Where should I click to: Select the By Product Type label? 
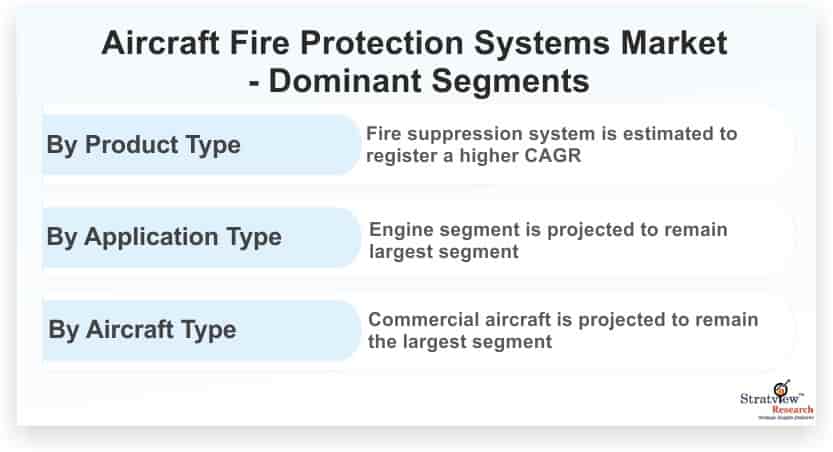click(143, 145)
